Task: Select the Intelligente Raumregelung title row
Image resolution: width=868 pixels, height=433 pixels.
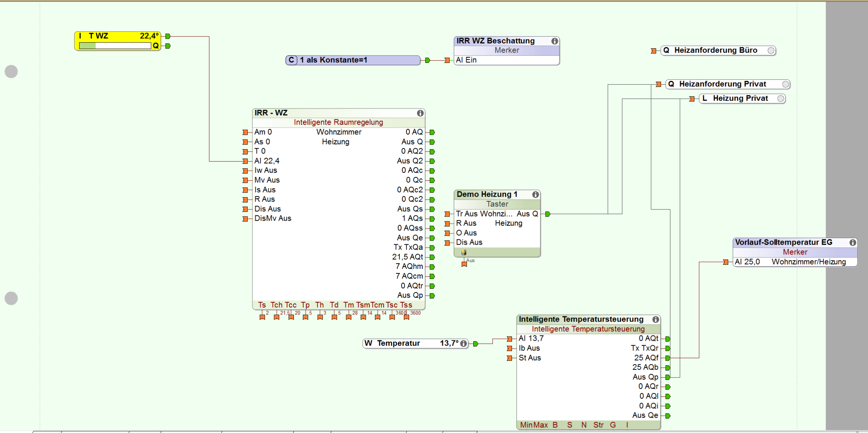Action: 338,122
